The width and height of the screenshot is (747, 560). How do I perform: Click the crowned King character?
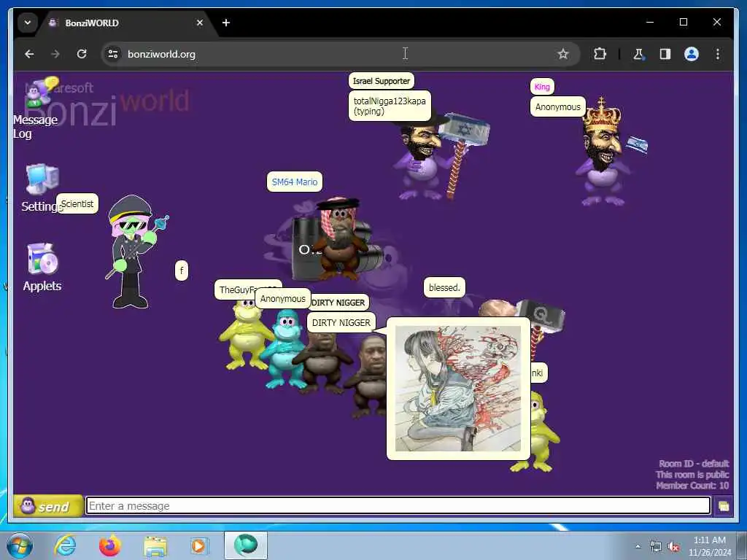[x=604, y=152]
